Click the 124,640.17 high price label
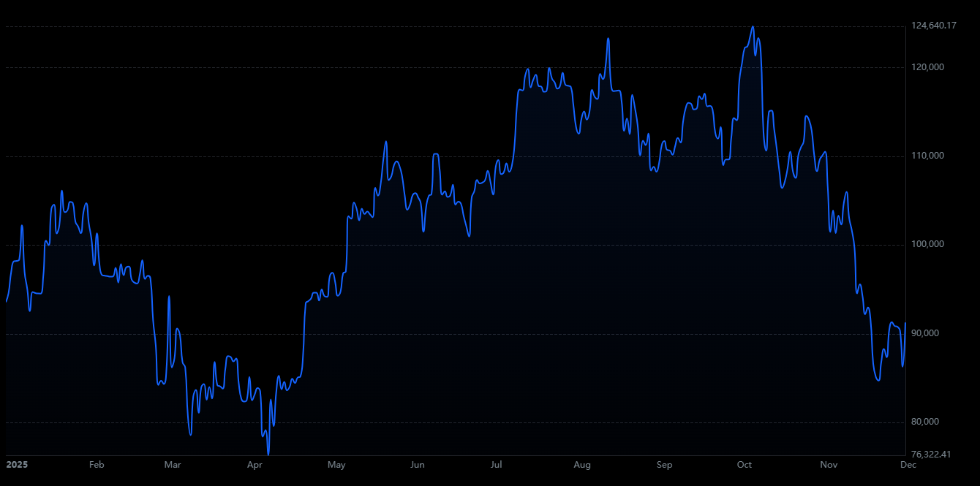The height and width of the screenshot is (486, 980). point(934,26)
